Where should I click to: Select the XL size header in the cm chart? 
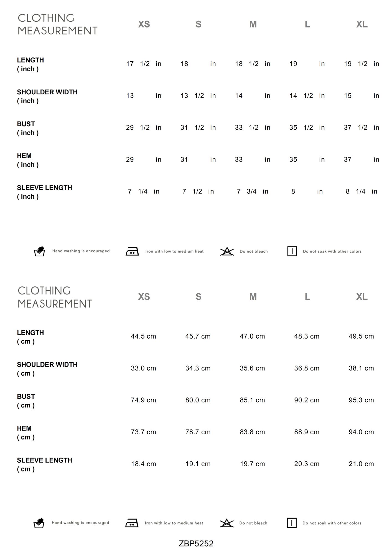(362, 297)
